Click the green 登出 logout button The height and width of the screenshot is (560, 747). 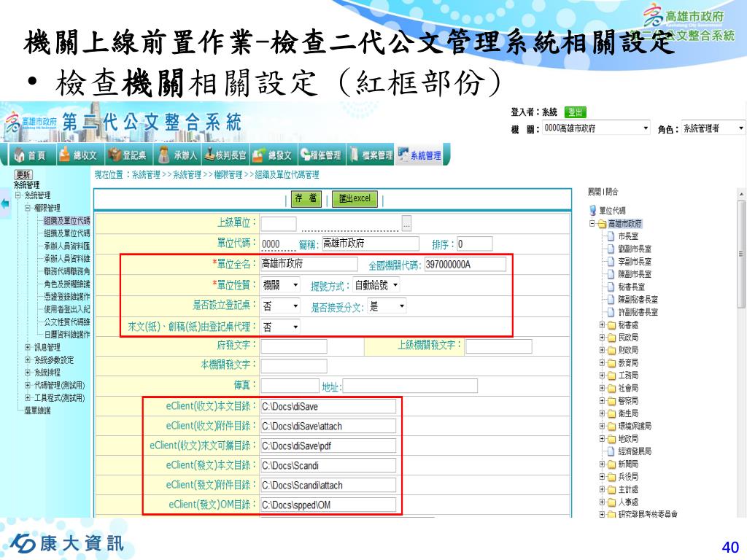[x=575, y=112]
